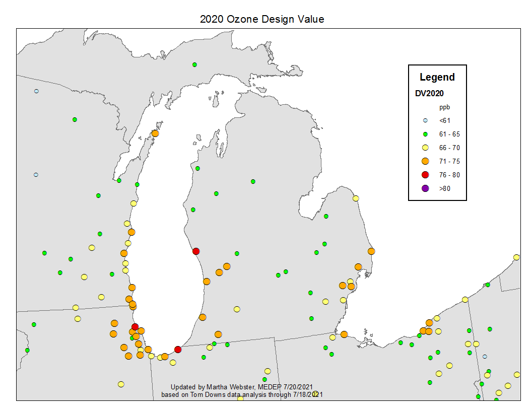This screenshot has width=532, height=411.
Task: Click the '66 - 70' legend text
Action: tap(449, 148)
